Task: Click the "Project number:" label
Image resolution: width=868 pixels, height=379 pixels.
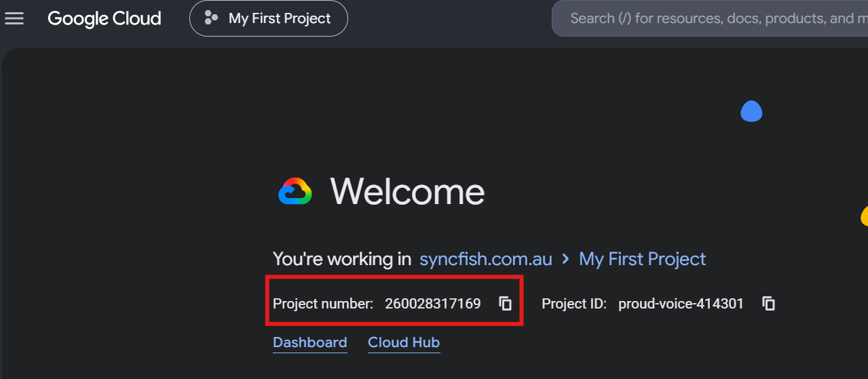Action: pyautogui.click(x=323, y=304)
